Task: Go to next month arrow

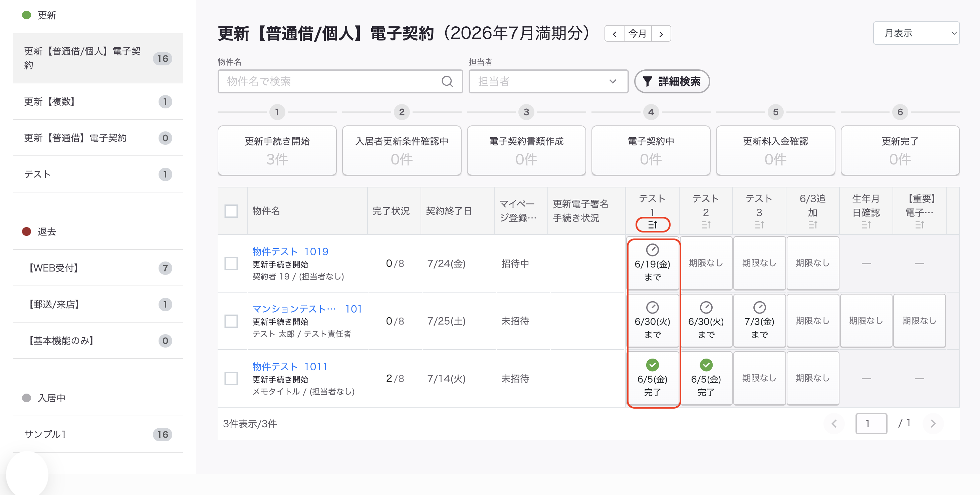Action: click(661, 34)
